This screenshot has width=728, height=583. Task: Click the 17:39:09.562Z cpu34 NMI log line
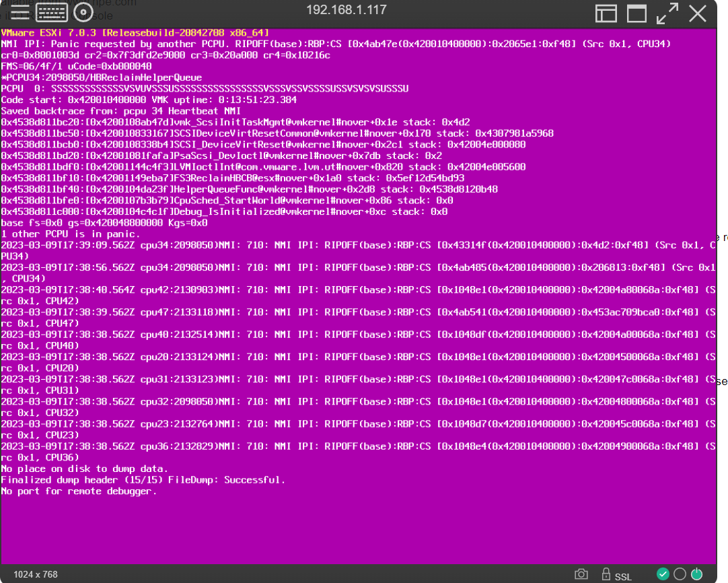[x=359, y=250]
